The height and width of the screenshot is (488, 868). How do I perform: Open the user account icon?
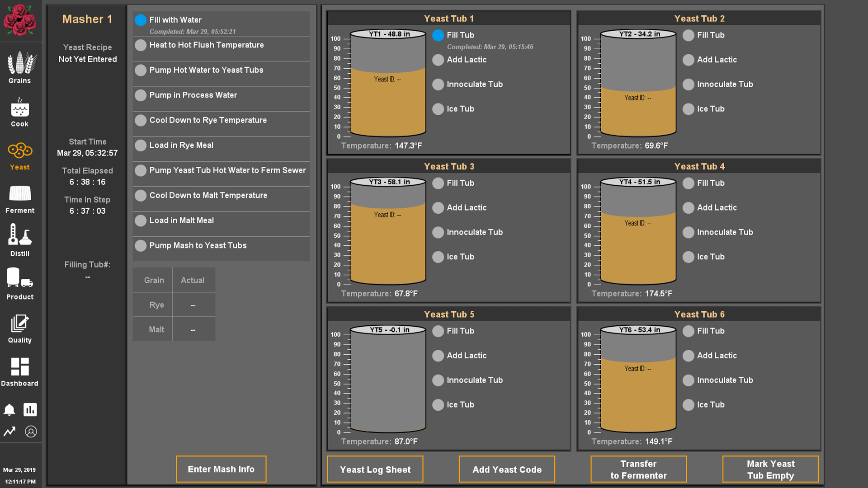coord(31,432)
